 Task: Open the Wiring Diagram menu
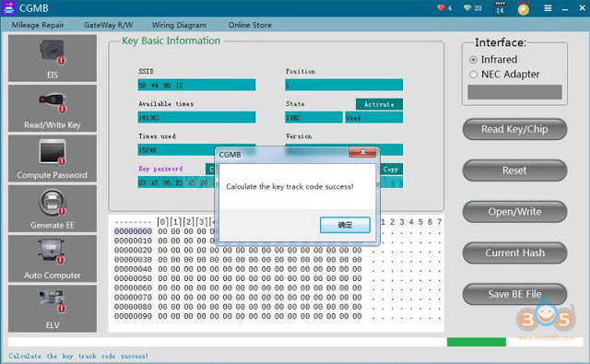(x=179, y=25)
